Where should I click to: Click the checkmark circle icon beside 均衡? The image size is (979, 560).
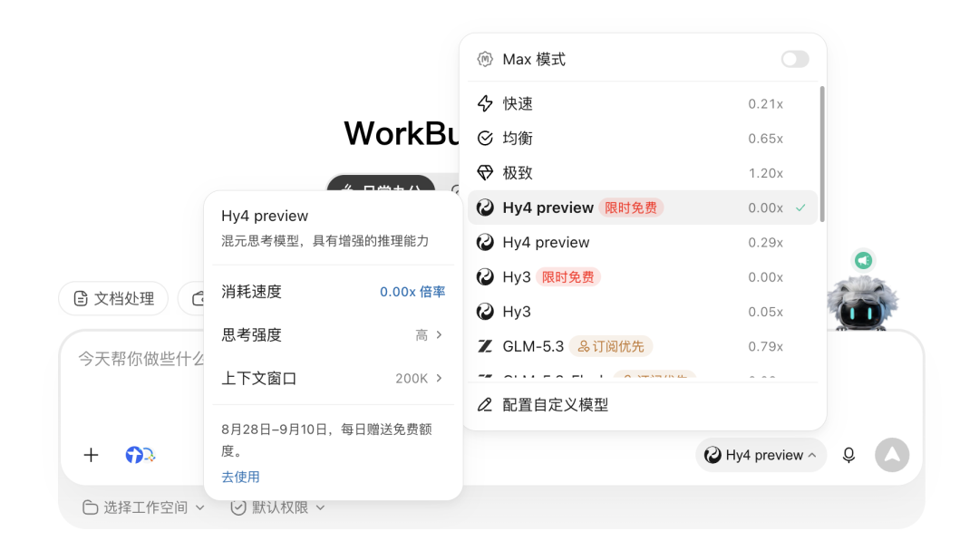[x=485, y=138]
